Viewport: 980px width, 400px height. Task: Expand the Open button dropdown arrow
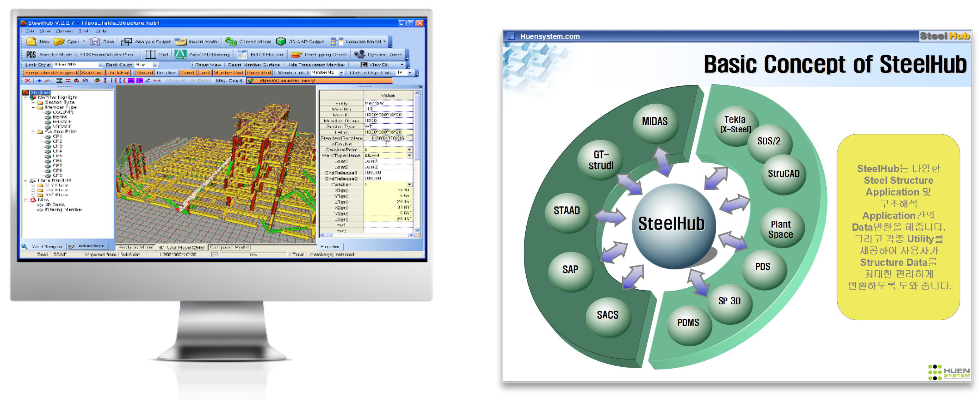(84, 41)
